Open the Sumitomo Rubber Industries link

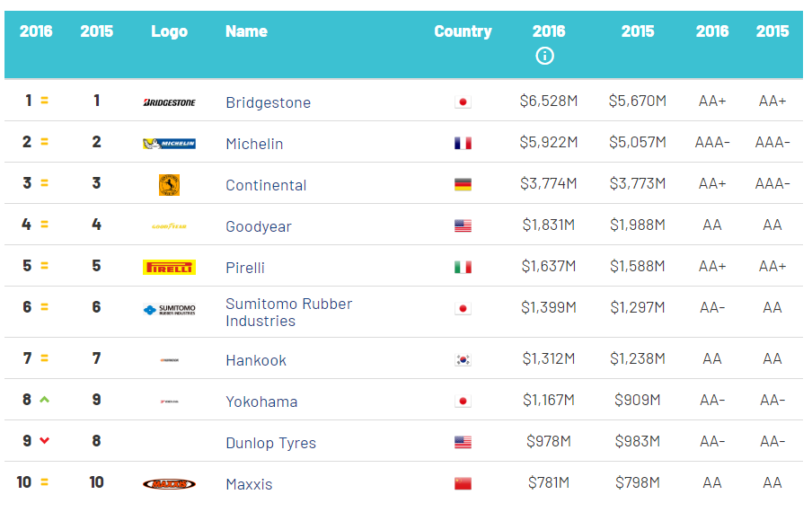pos(289,313)
